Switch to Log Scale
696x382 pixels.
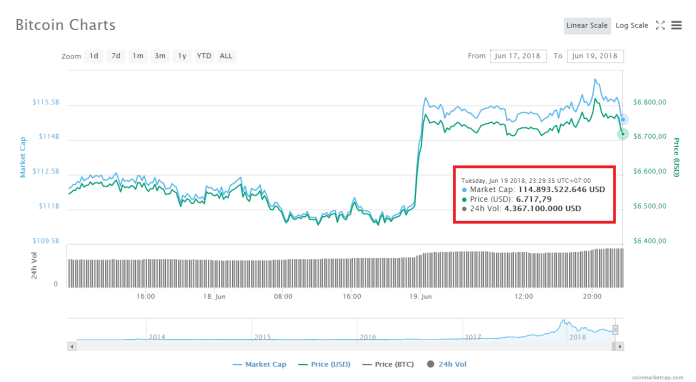point(632,25)
